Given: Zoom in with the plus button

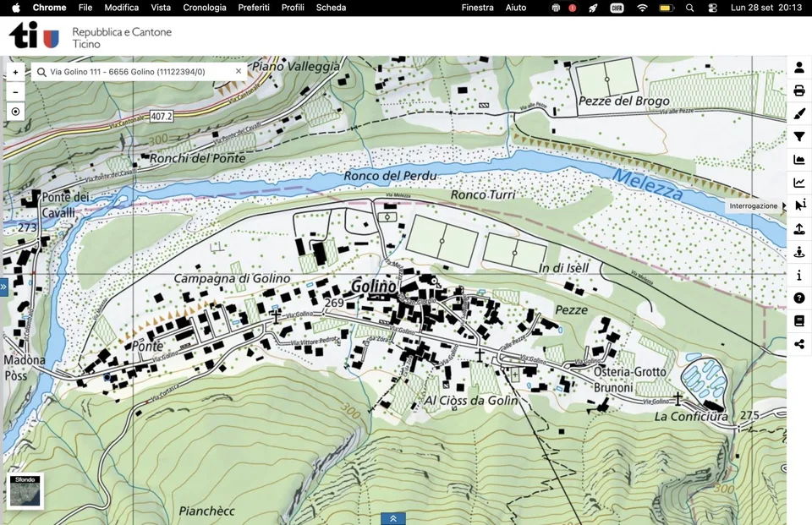Looking at the screenshot, I should pyautogui.click(x=15, y=72).
